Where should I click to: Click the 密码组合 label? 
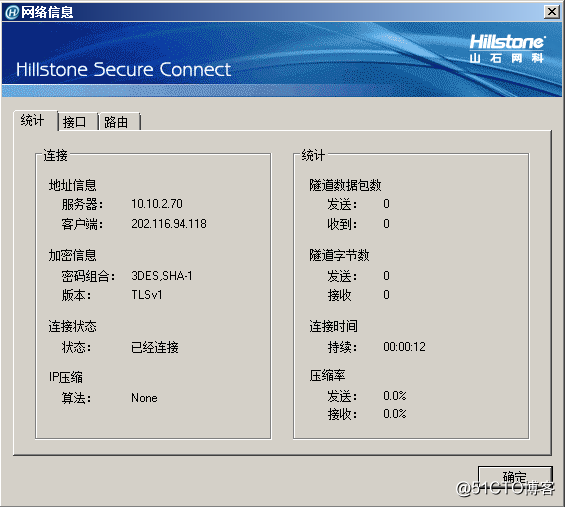tap(88, 276)
